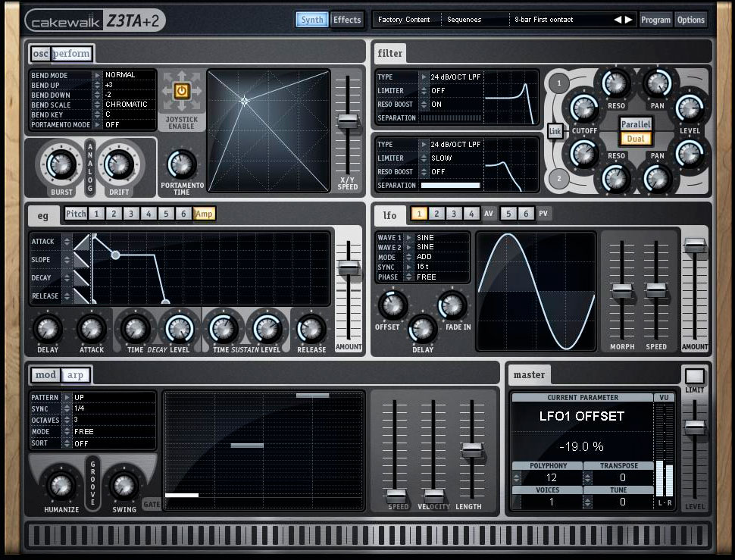Open the LFO Sync dropdown
The width and height of the screenshot is (735, 560).
408,267
